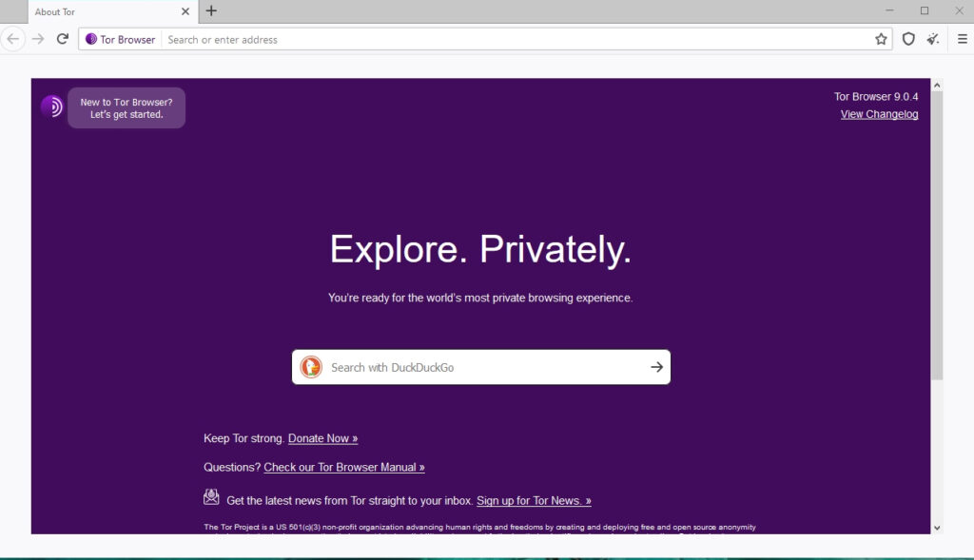
Task: Click Sign up for Tor News link
Action: tap(534, 501)
